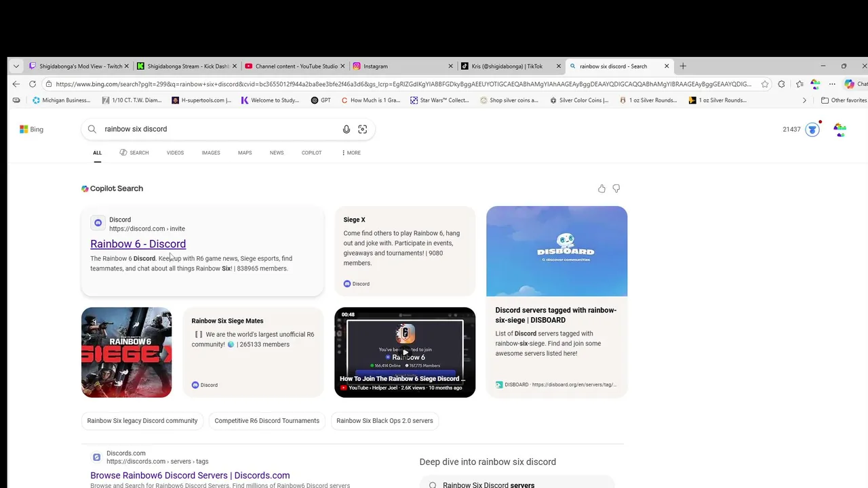Image resolution: width=868 pixels, height=488 pixels.
Task: Open Discord servers tagged DISBOARD link
Action: pyautogui.click(x=555, y=315)
